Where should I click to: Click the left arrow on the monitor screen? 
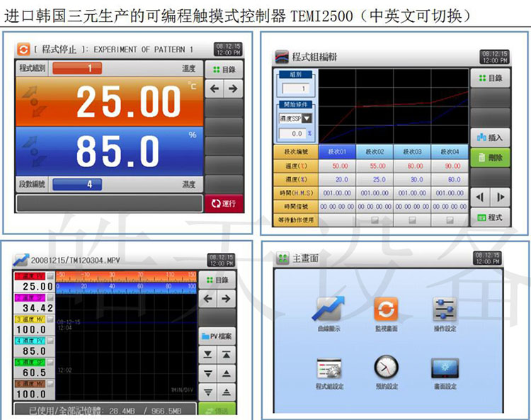click(215, 89)
